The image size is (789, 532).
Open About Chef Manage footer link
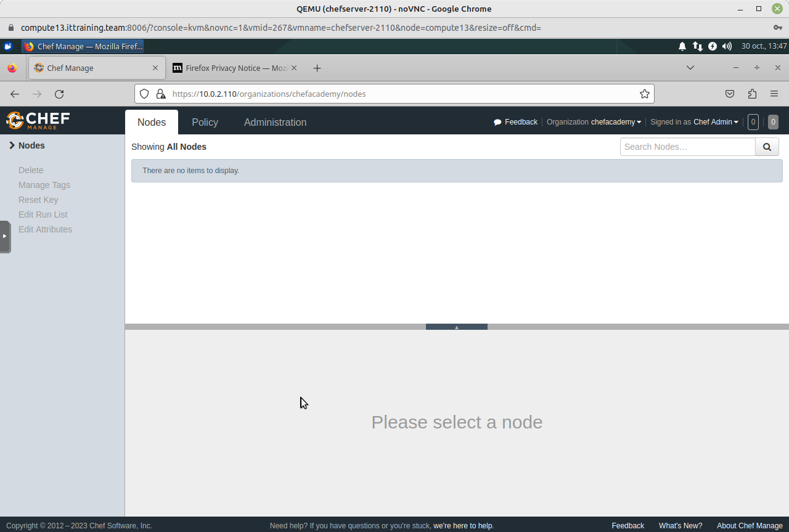click(749, 526)
